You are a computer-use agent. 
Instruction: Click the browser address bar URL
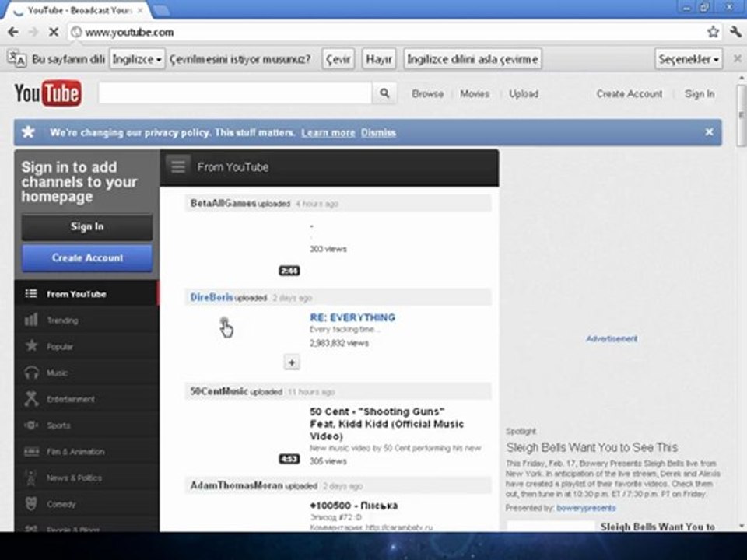tap(129, 33)
